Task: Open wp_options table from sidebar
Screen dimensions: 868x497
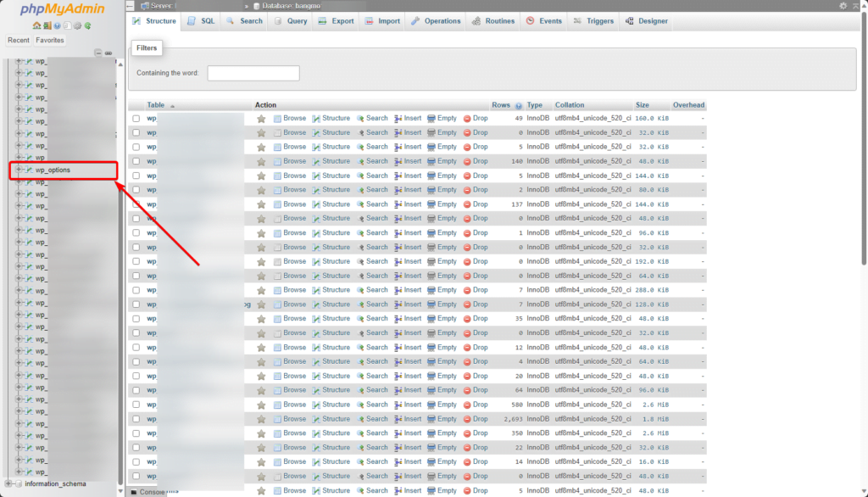Action: pyautogui.click(x=53, y=170)
